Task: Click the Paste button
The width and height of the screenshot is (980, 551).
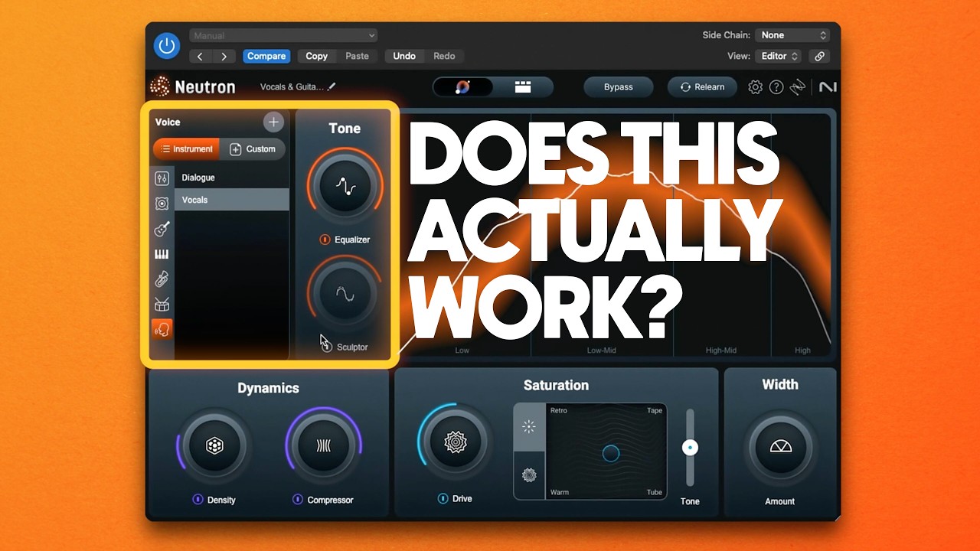Action: coord(357,56)
